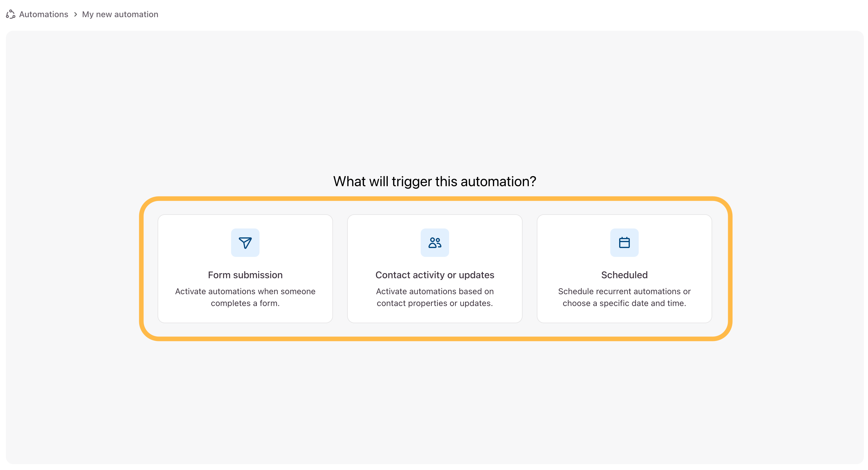Click the paper plane Form submission icon

(245, 242)
